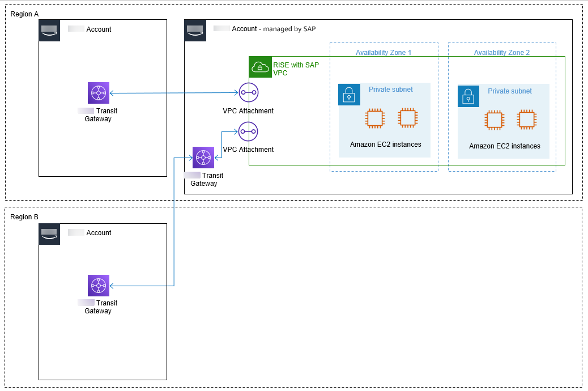This screenshot has height=391, width=588.
Task: Select the private subnet lock icon in Availability Zone 1
Action: click(x=349, y=95)
